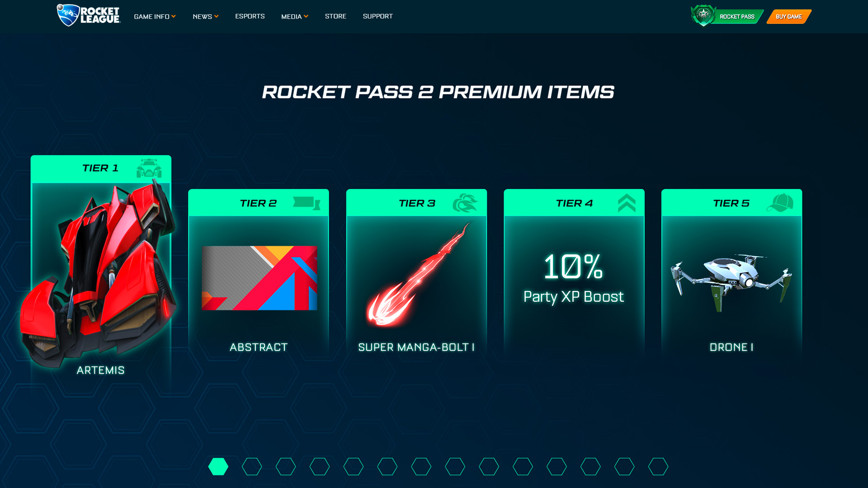This screenshot has width=868, height=488.
Task: Select the first carousel page dot
Action: pos(219,466)
